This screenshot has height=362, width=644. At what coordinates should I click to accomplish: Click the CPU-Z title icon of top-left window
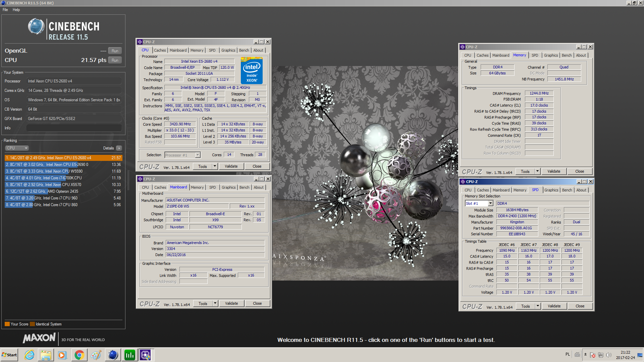click(x=140, y=42)
